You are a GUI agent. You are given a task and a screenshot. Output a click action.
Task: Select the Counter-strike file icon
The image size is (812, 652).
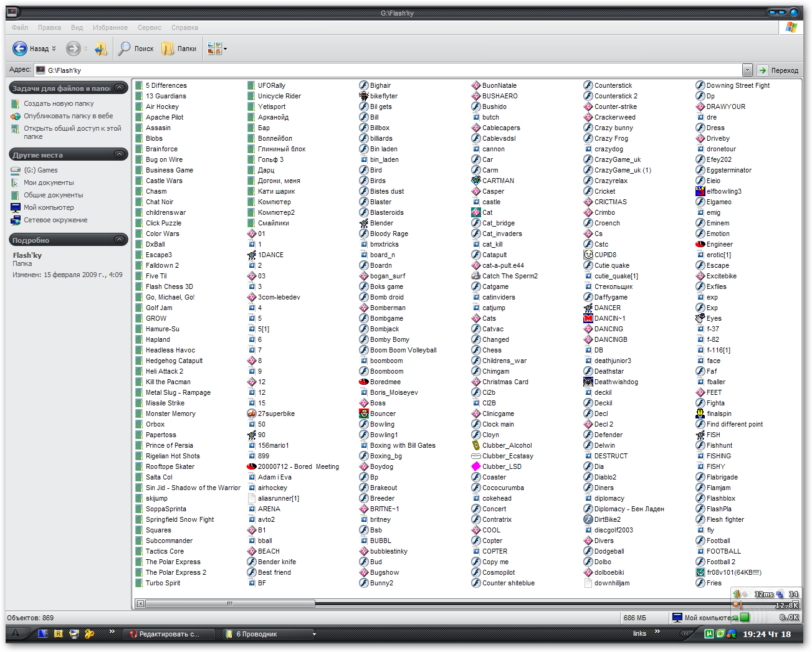click(x=616, y=106)
